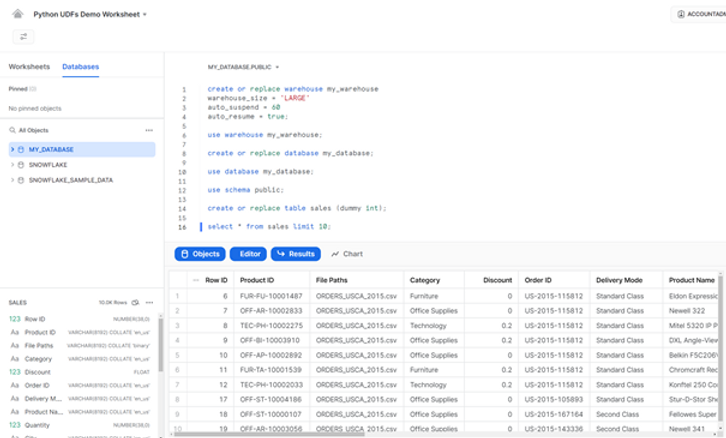
Task: Click the Furniture cell in row 1
Action: point(434,296)
